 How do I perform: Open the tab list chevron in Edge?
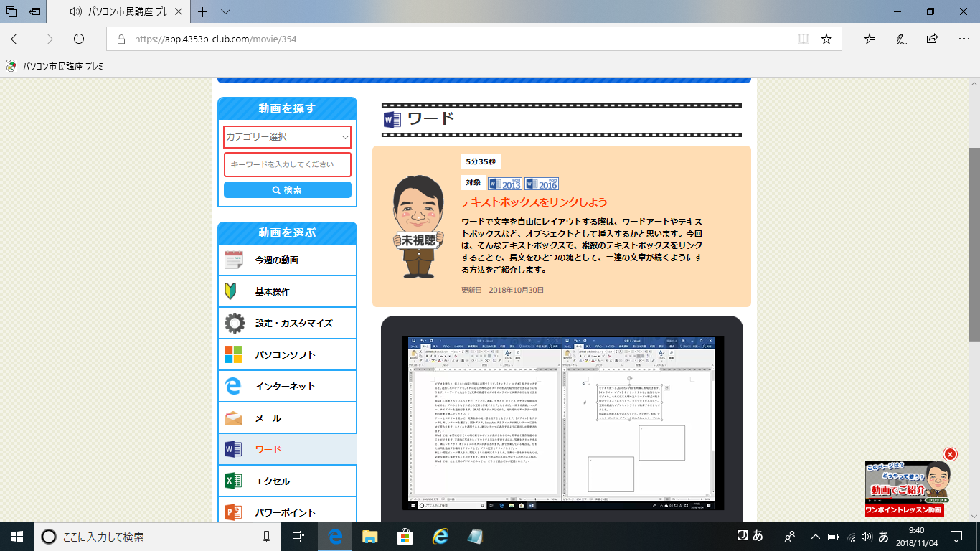225,12
